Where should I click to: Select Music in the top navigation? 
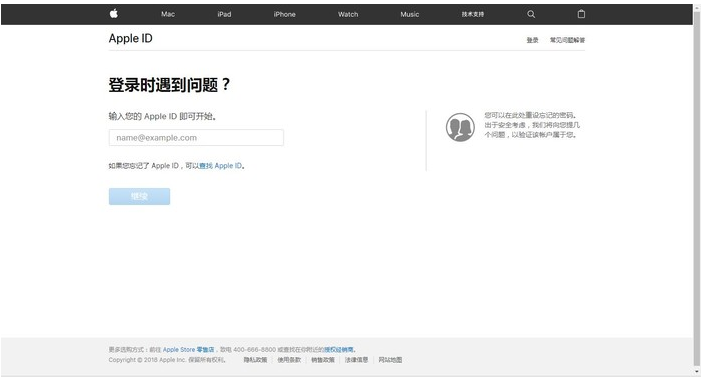coord(410,14)
